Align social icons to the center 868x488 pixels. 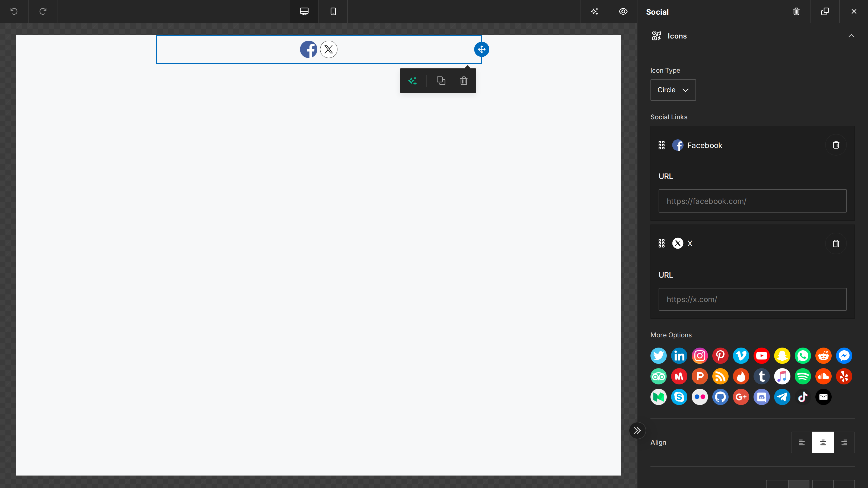coord(823,442)
